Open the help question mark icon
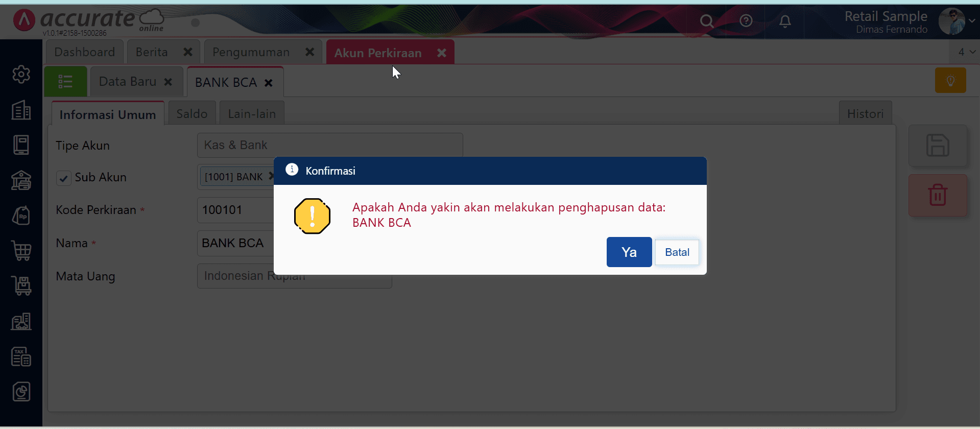This screenshot has width=980, height=429. (746, 20)
